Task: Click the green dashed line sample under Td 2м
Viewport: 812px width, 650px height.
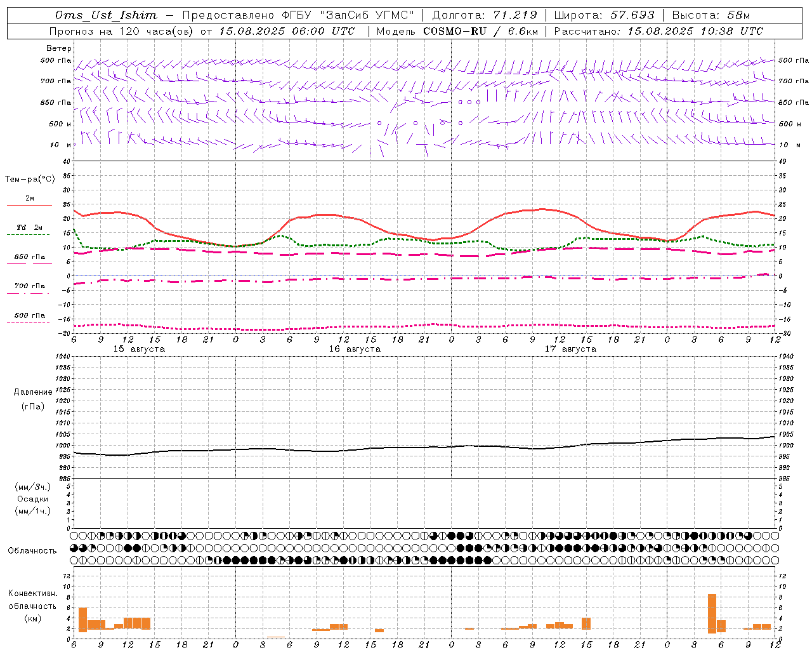Action: click(x=28, y=234)
